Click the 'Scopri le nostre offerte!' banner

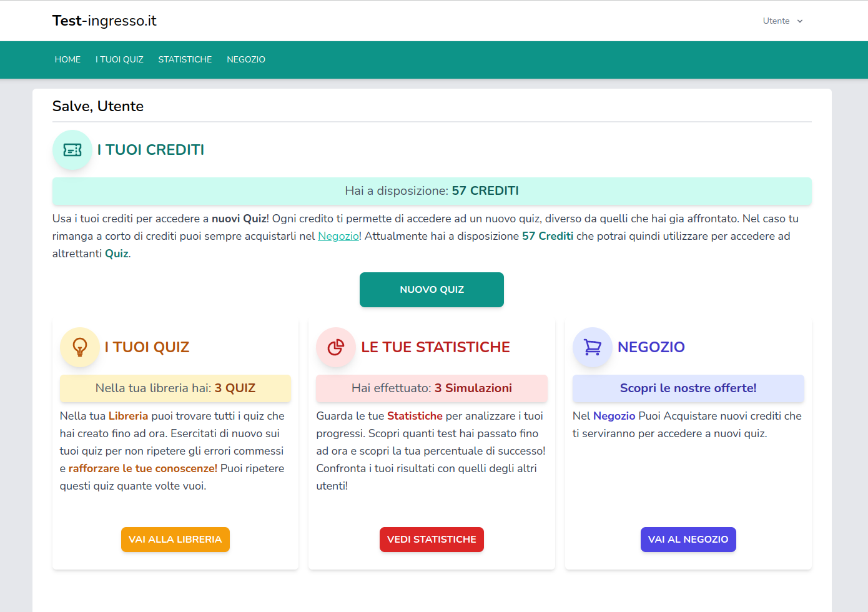tap(688, 388)
